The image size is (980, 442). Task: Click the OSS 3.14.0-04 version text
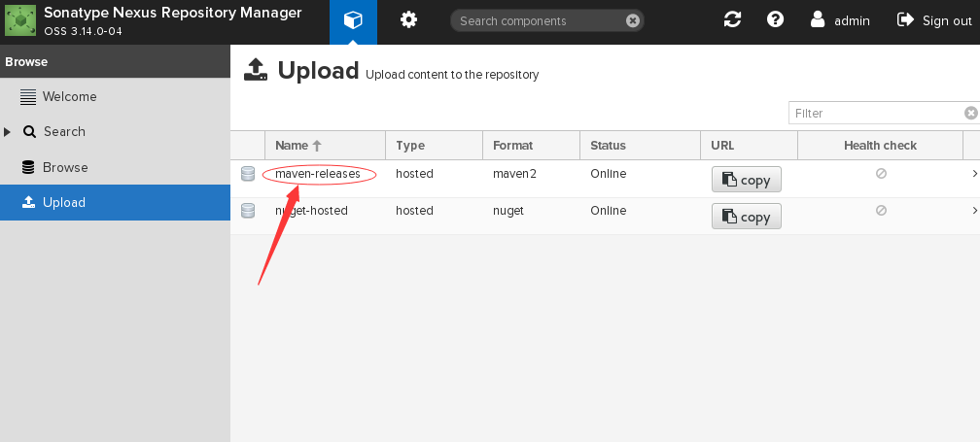pos(83,30)
